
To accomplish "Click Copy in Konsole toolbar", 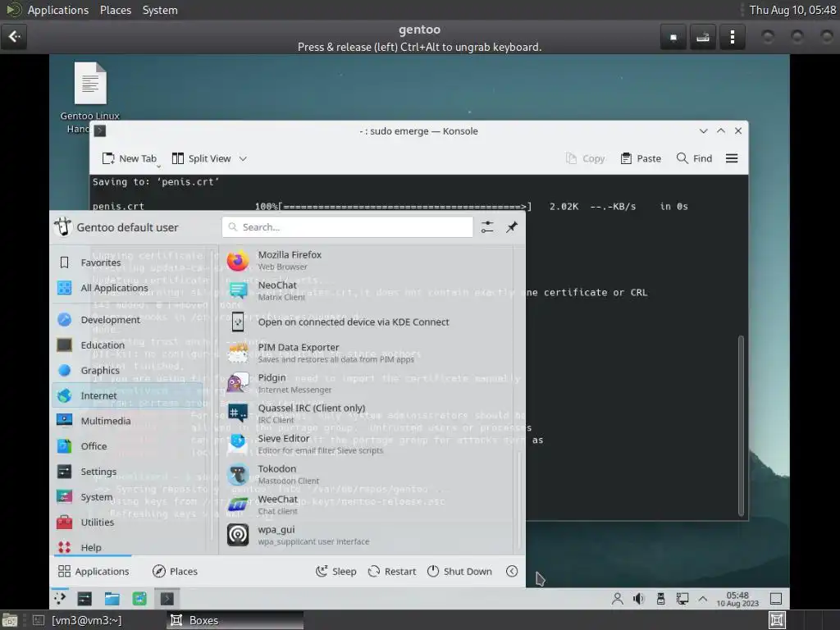I will coord(585,158).
